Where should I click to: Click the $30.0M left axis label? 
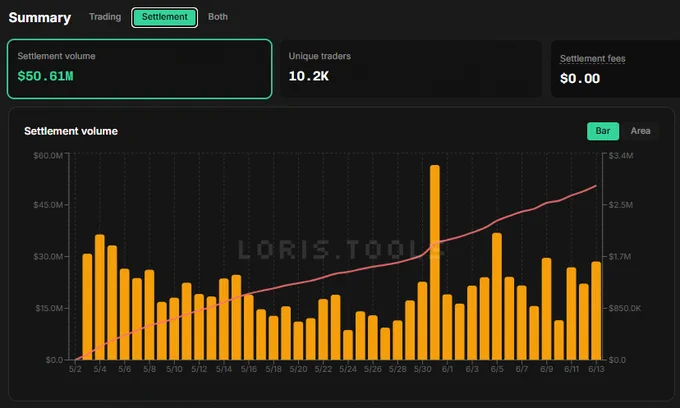[x=48, y=256]
